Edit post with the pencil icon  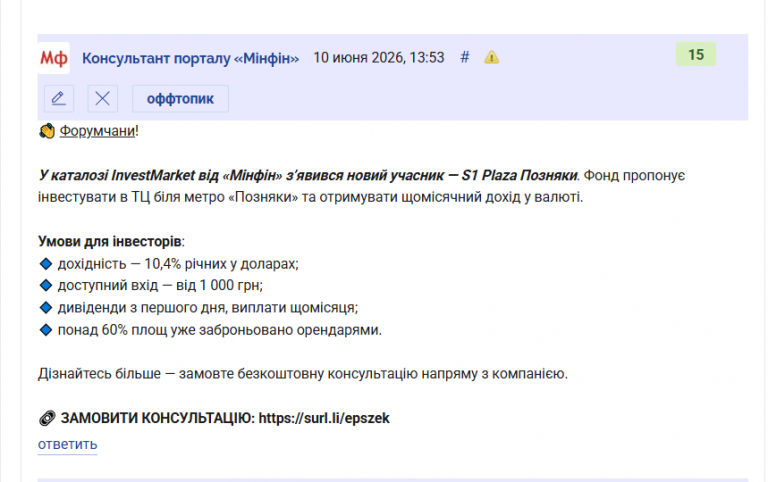[x=59, y=98]
